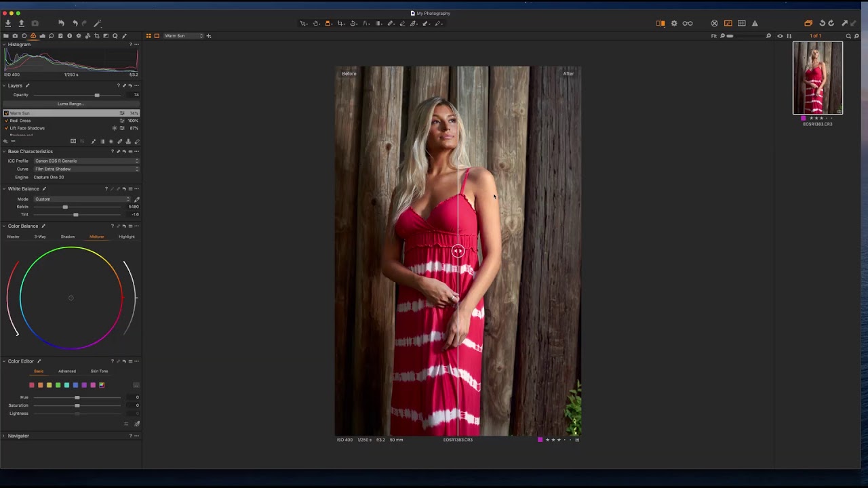Viewport: 868px width, 488px height.
Task: Open the ICC Profile dropdown
Action: point(86,161)
